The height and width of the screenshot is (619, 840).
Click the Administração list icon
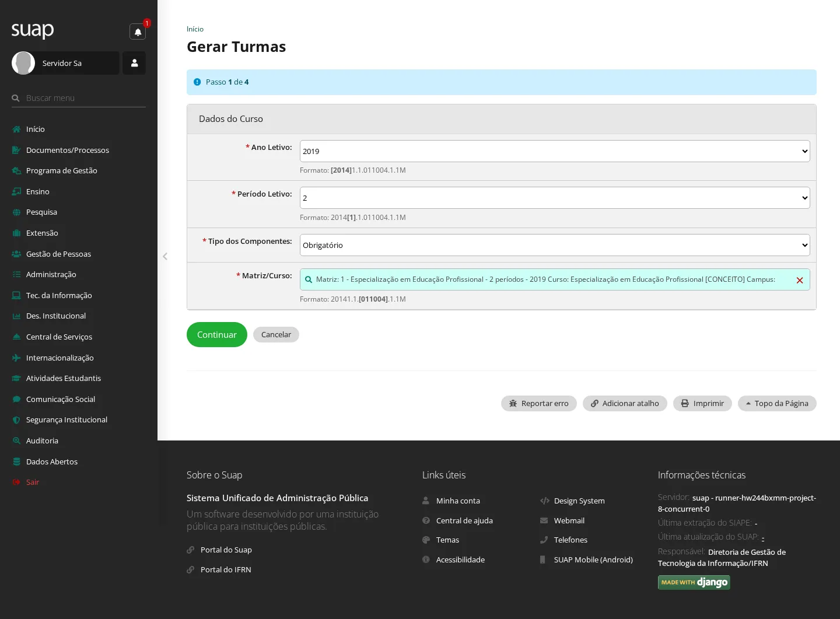16,274
